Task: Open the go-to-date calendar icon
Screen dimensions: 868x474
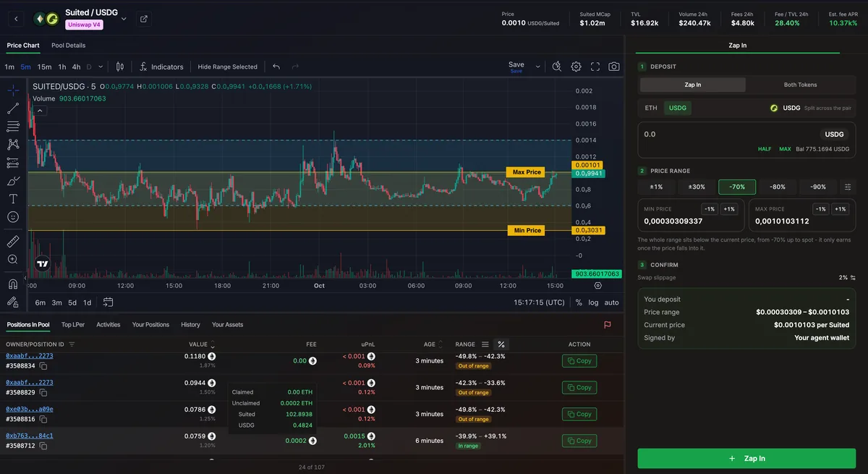Action: (108, 302)
